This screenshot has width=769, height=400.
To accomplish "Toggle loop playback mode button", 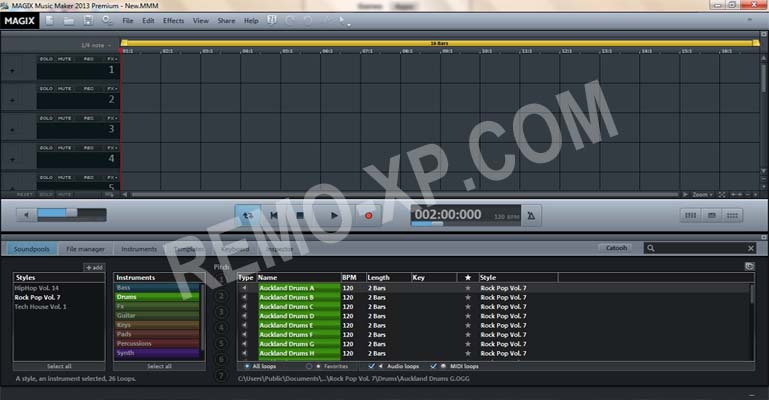I will click(x=248, y=215).
